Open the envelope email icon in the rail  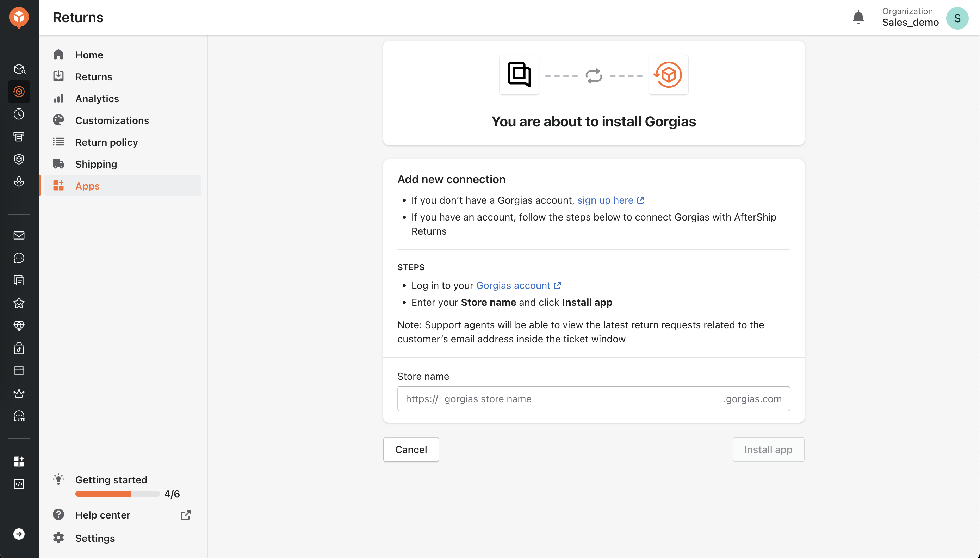[19, 235]
